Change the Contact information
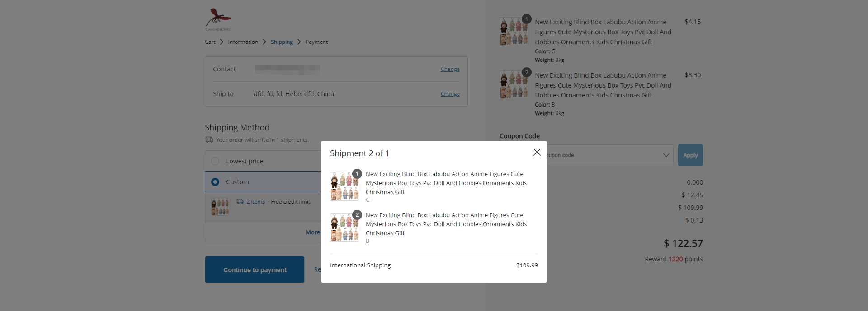The width and height of the screenshot is (868, 311). 450,69
